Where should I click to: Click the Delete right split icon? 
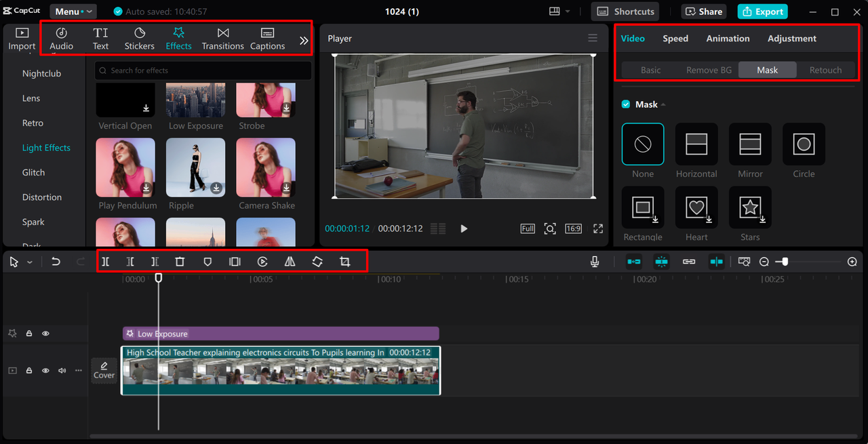click(155, 262)
